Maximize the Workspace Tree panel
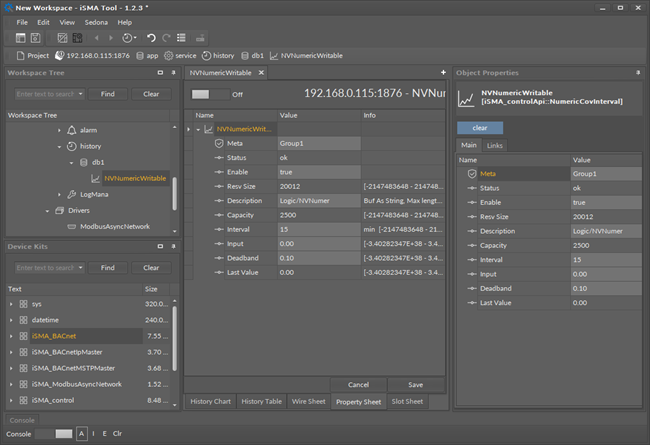650x445 pixels. [160, 73]
